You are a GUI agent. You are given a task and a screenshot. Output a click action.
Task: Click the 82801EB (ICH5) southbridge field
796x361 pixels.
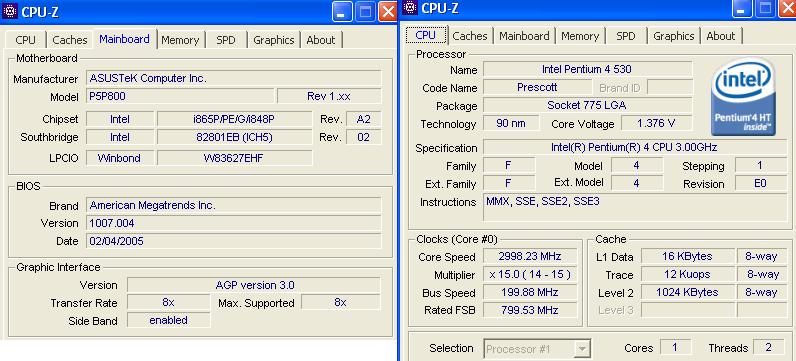(x=235, y=137)
